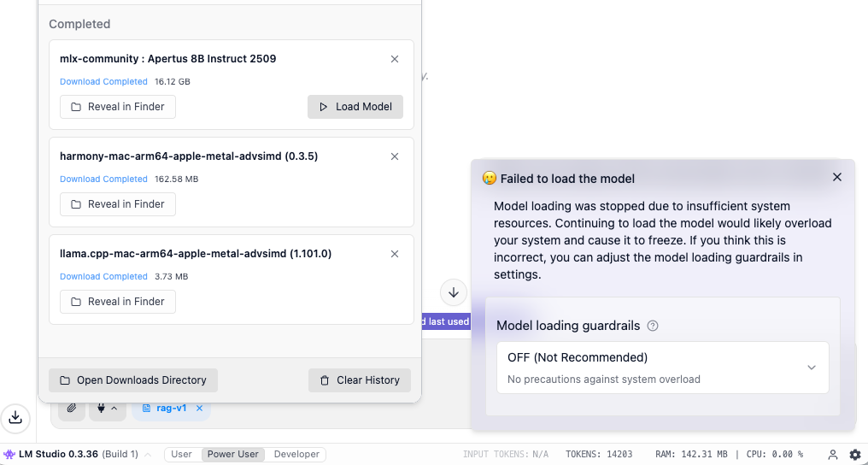Open the settings gear in status bar
Image resolution: width=868 pixels, height=465 pixels.
pyautogui.click(x=854, y=455)
